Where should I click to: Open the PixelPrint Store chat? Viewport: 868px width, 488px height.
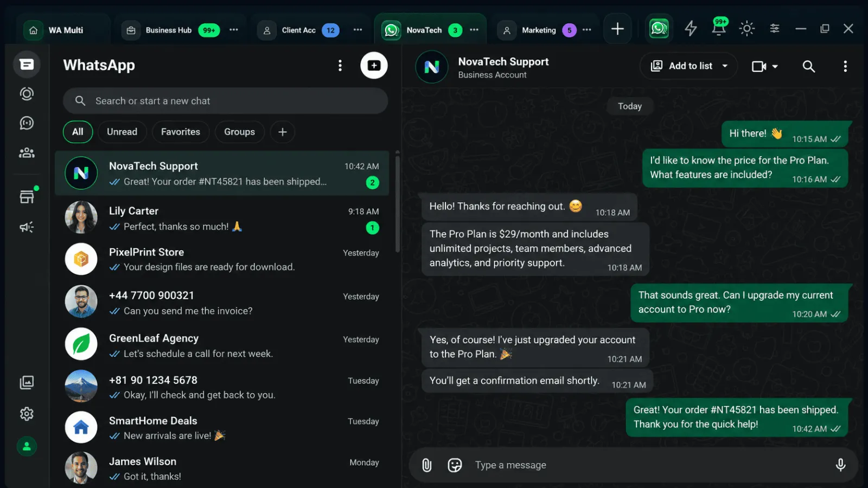point(222,259)
